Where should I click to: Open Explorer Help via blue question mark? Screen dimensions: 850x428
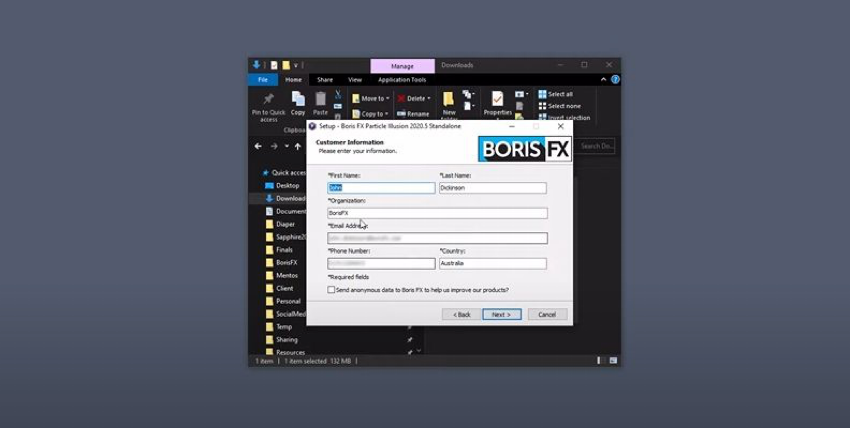tap(615, 79)
